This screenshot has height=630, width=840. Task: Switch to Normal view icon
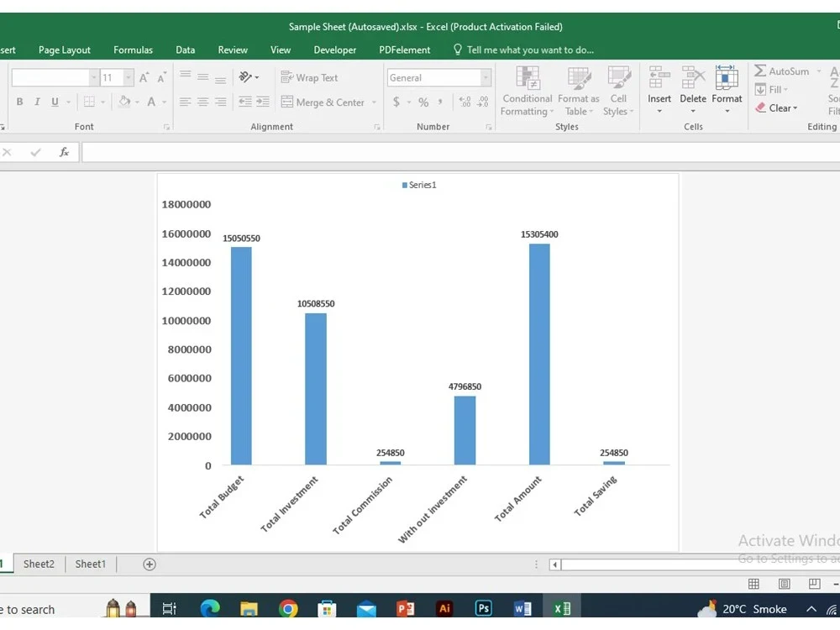[753, 584]
